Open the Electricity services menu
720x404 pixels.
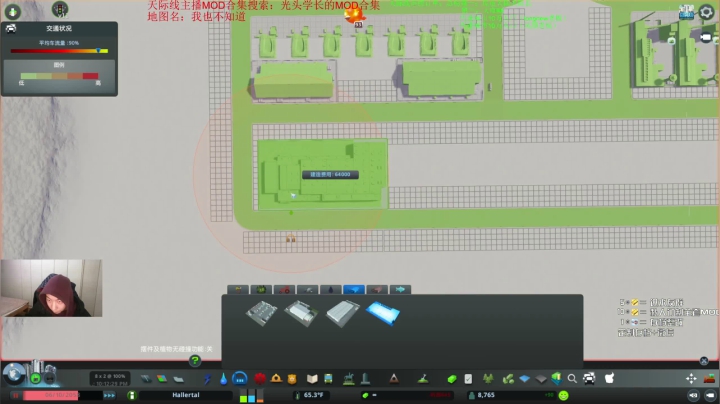(208, 379)
